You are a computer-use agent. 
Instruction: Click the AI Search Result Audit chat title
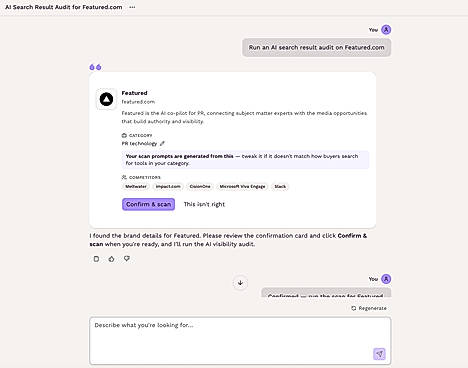pyautogui.click(x=64, y=7)
